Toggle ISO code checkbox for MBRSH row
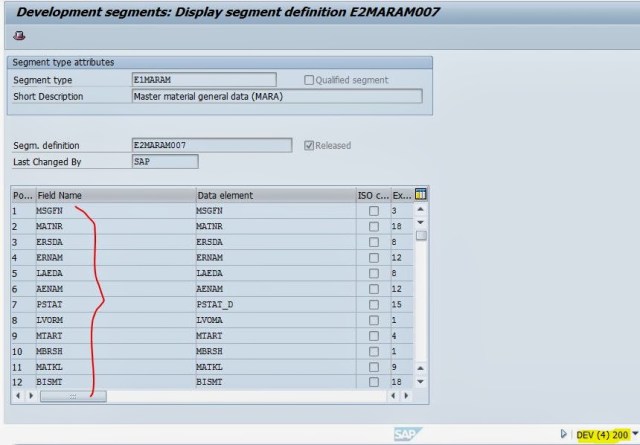The image size is (640, 445). [373, 351]
